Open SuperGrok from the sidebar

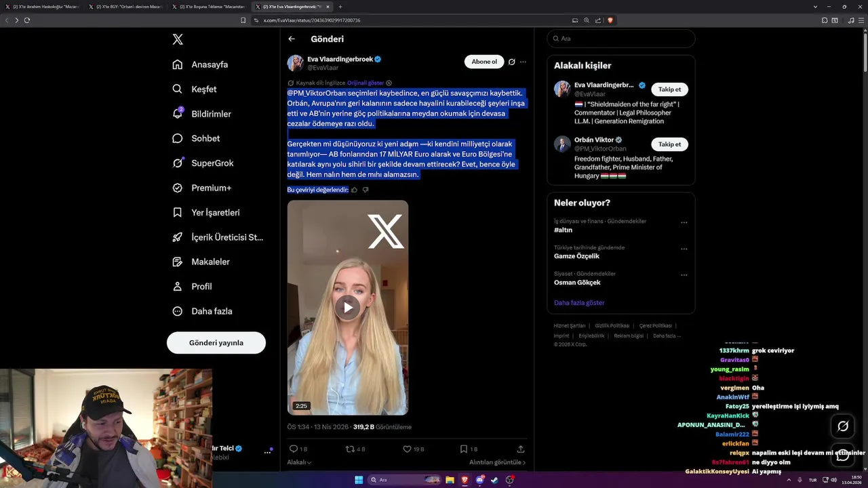click(203, 163)
